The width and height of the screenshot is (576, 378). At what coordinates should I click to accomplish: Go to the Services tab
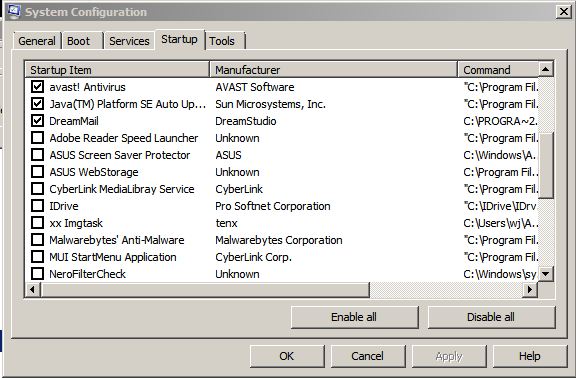click(129, 41)
